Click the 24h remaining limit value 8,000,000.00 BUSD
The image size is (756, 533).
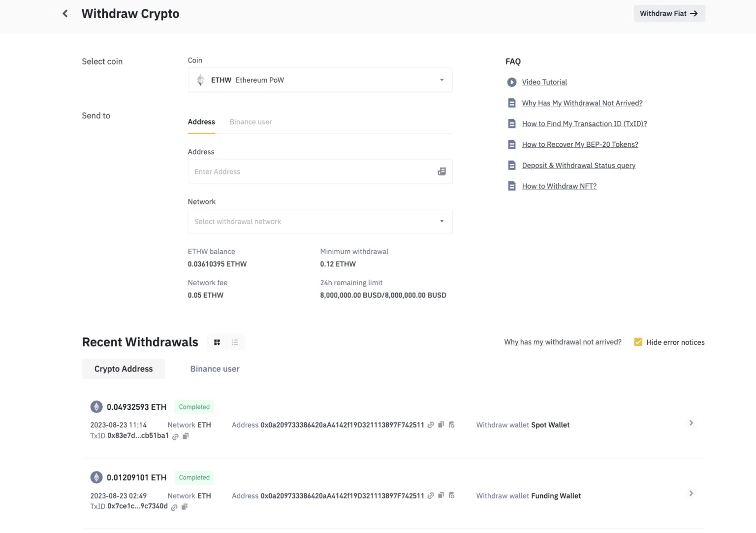(x=383, y=295)
